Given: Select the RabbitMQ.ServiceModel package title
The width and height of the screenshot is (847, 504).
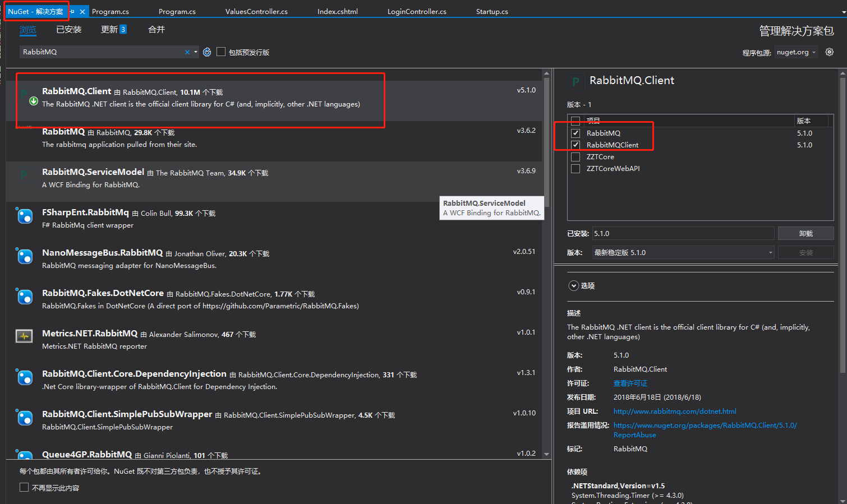Looking at the screenshot, I should (x=93, y=172).
